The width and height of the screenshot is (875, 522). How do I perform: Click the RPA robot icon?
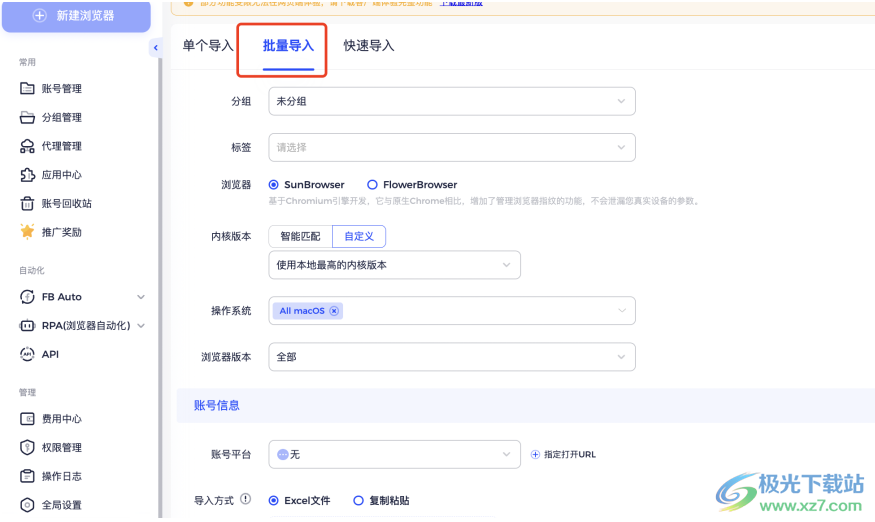[x=27, y=325]
